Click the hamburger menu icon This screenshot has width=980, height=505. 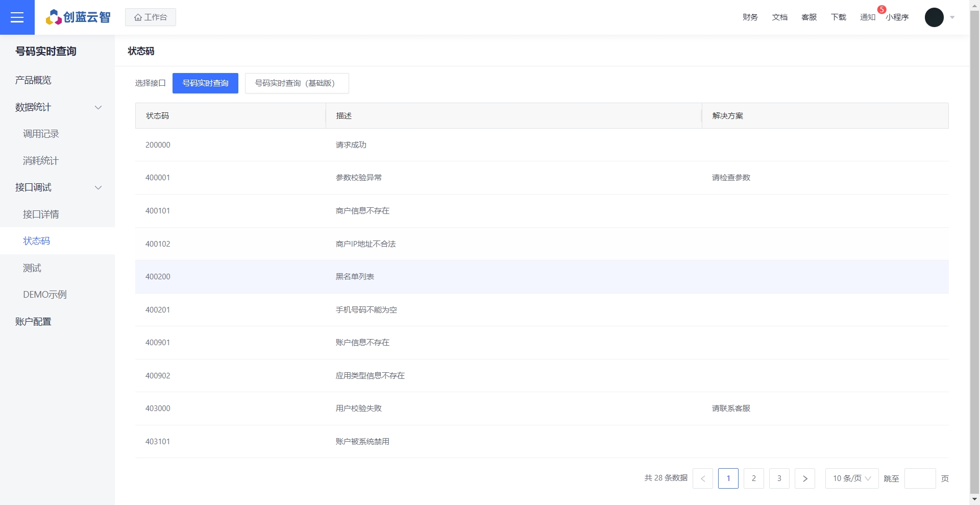point(17,17)
